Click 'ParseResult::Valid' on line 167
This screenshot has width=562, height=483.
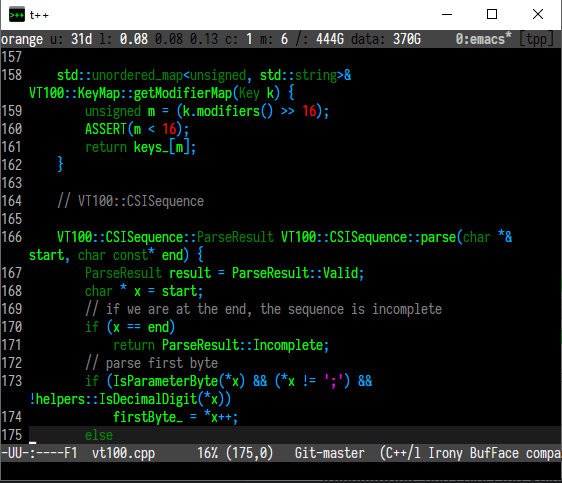(x=295, y=273)
